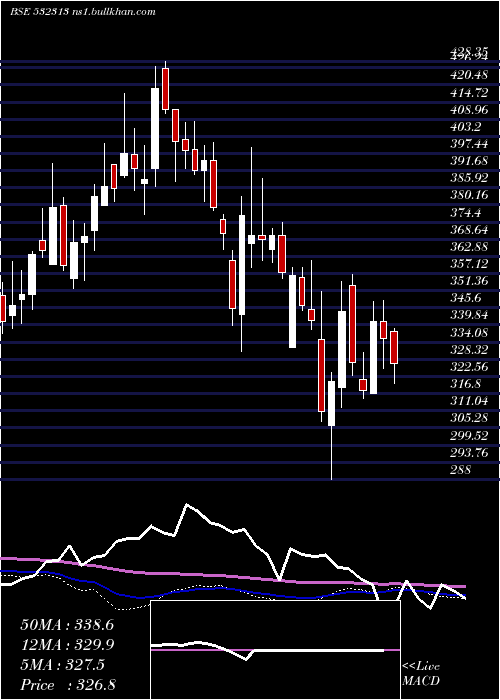Click the 316.8 price axis label
The image size is (500, 700).
465,384
